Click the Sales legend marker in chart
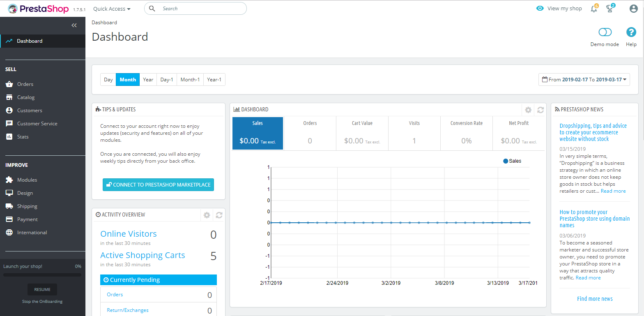644x316 pixels. 506,161
